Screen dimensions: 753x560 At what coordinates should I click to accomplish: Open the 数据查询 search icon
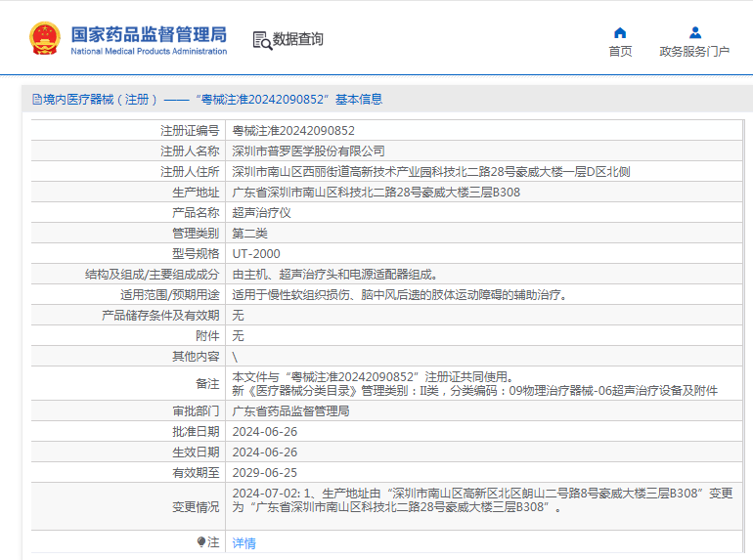click(262, 40)
